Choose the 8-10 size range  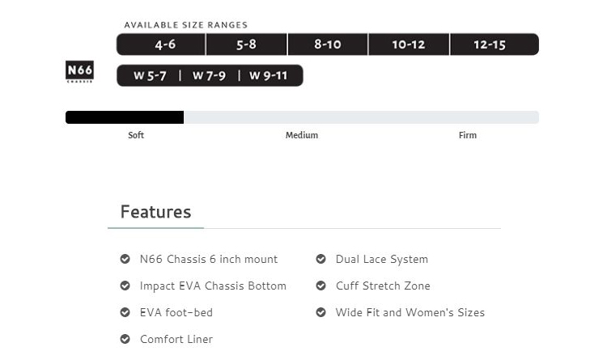click(328, 44)
